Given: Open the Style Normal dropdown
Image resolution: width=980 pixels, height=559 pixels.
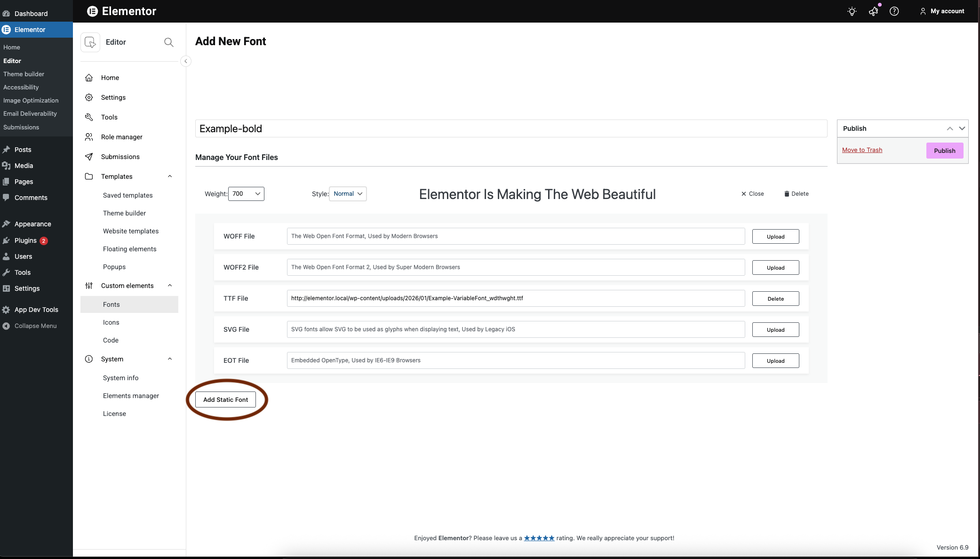Looking at the screenshot, I should pyautogui.click(x=348, y=194).
